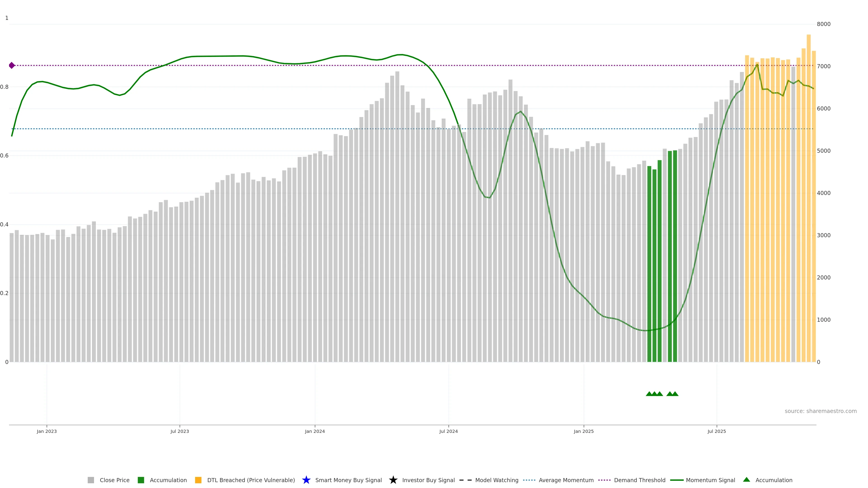Click the gray Close Price legend swatch
868x488 pixels.
tap(91, 480)
